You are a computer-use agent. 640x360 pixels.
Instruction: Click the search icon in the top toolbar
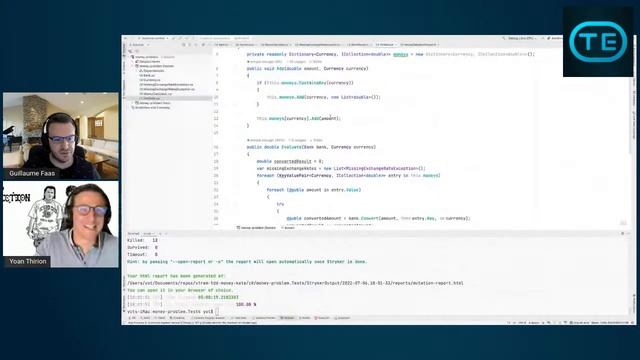(504, 38)
